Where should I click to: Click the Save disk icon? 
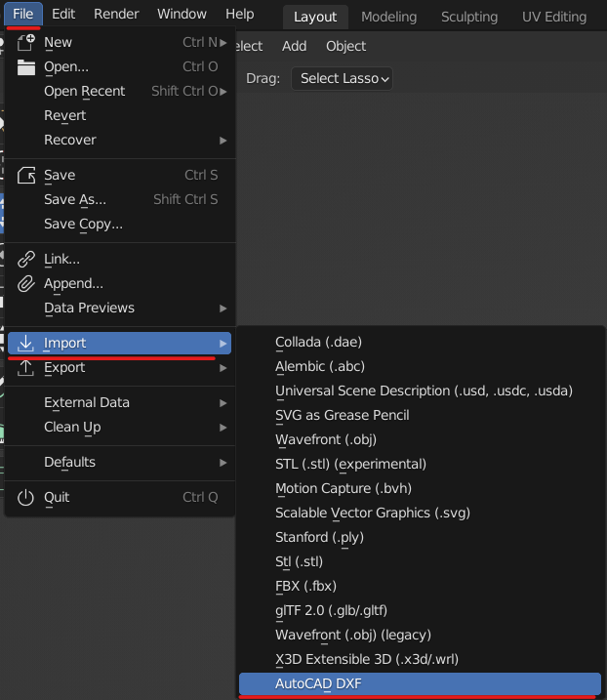click(26, 175)
